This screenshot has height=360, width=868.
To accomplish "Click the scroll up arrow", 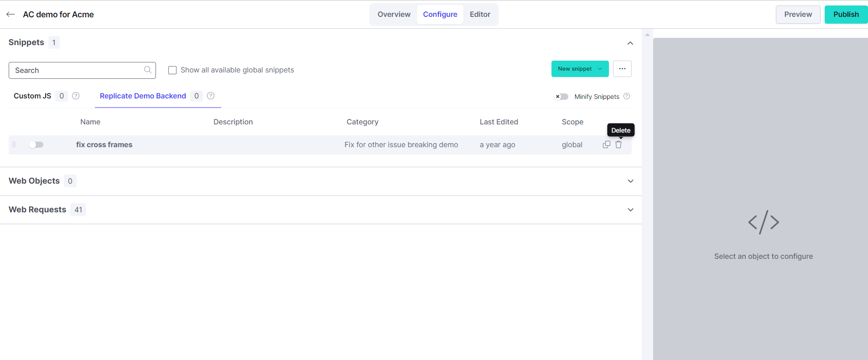I will pos(647,35).
